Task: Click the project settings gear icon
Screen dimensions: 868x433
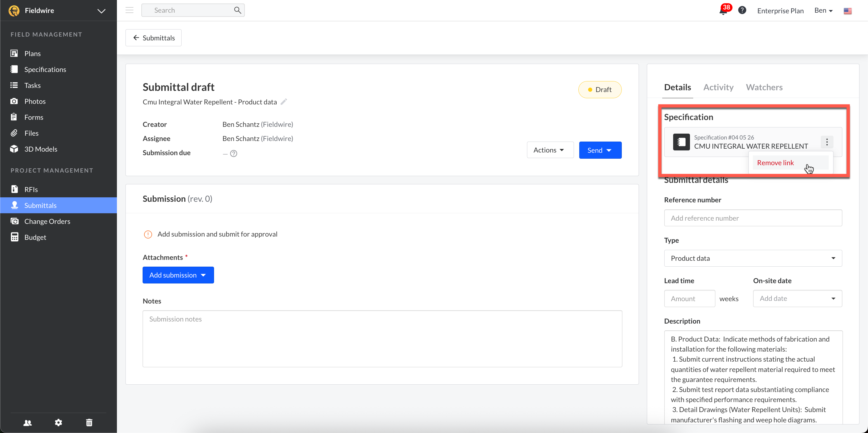Action: (58, 423)
